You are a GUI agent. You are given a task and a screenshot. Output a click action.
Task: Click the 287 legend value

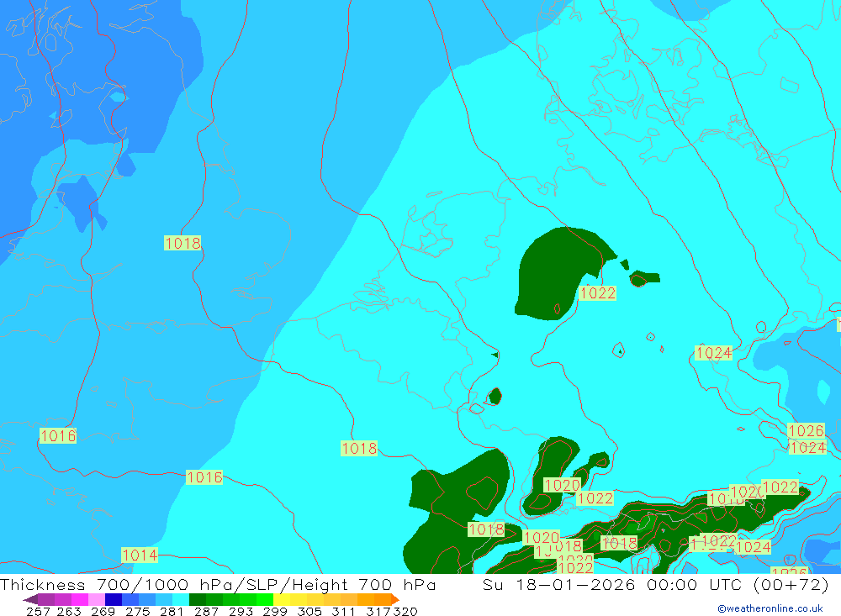click(x=206, y=611)
